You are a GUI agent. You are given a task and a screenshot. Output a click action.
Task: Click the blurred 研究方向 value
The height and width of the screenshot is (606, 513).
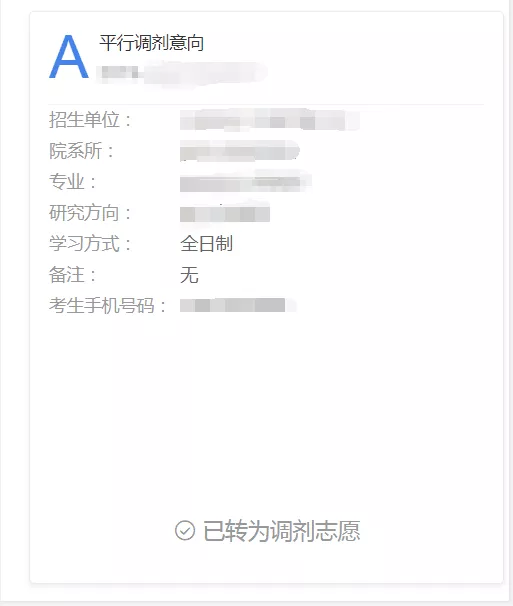[225, 213]
